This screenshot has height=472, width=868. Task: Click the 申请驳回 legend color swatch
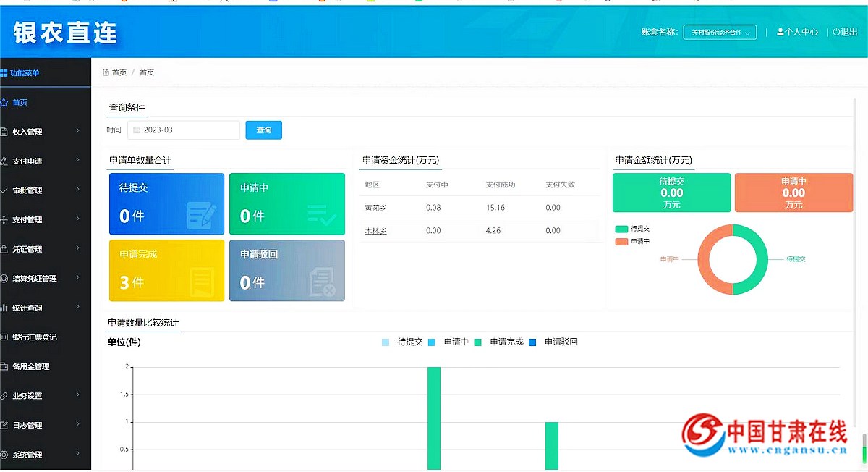532,342
